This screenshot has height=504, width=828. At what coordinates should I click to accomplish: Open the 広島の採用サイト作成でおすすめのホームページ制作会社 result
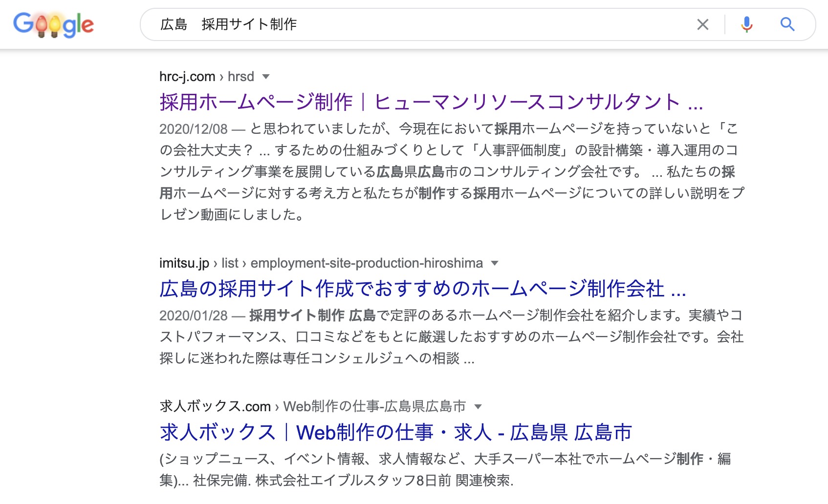tap(423, 289)
